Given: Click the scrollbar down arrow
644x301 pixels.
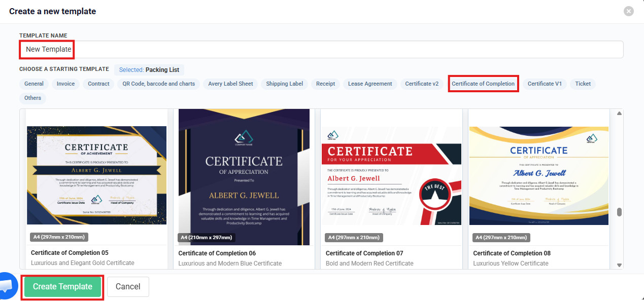Looking at the screenshot, I should pos(619,265).
